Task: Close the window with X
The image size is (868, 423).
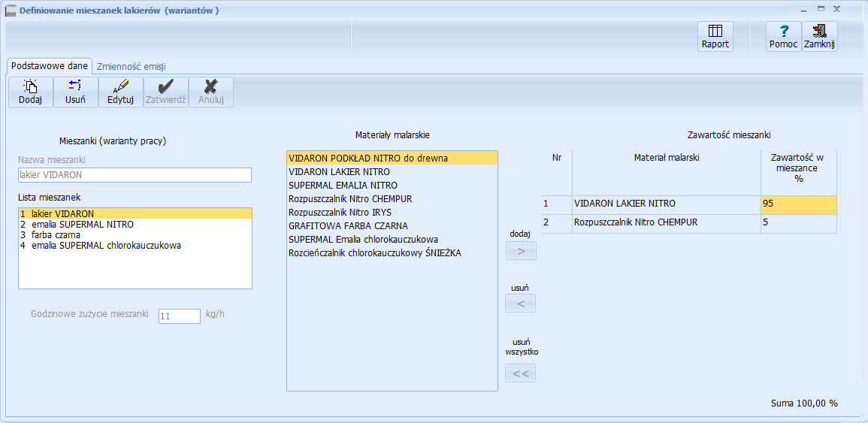Action: point(837,9)
